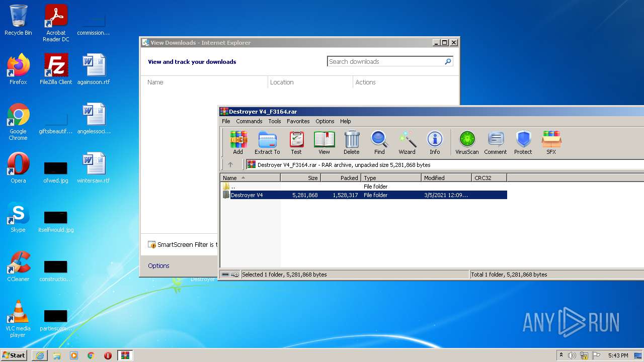Open the Commands menu

point(249,121)
